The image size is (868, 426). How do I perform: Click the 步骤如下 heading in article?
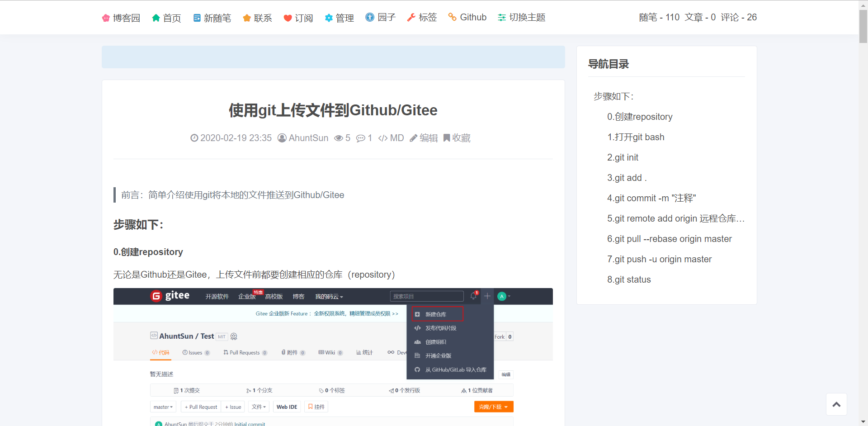138,224
